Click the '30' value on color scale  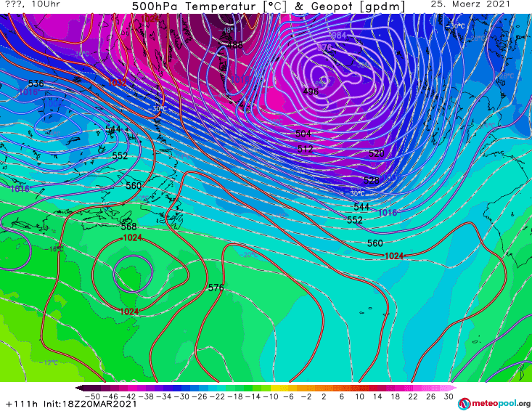pyautogui.click(x=449, y=396)
